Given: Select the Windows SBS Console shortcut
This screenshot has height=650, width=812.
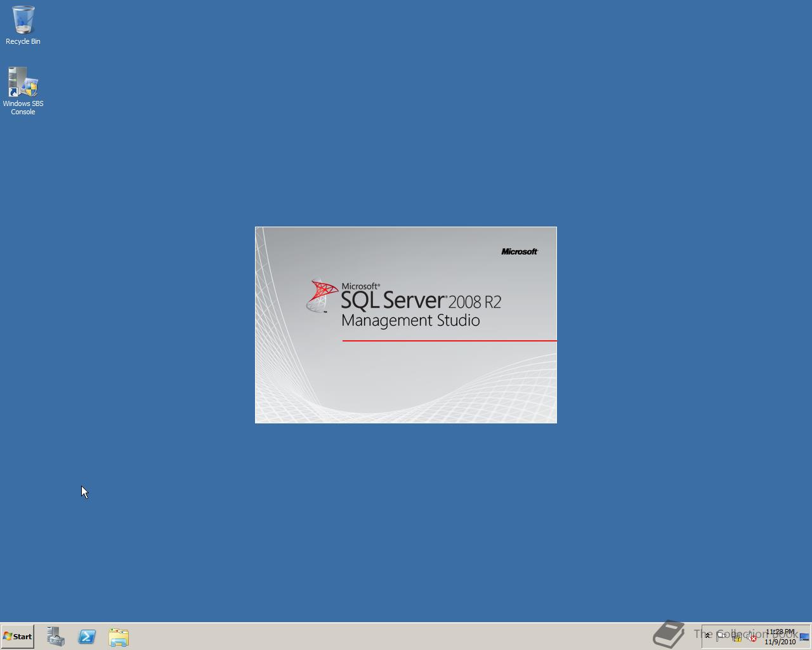Looking at the screenshot, I should point(23,91).
